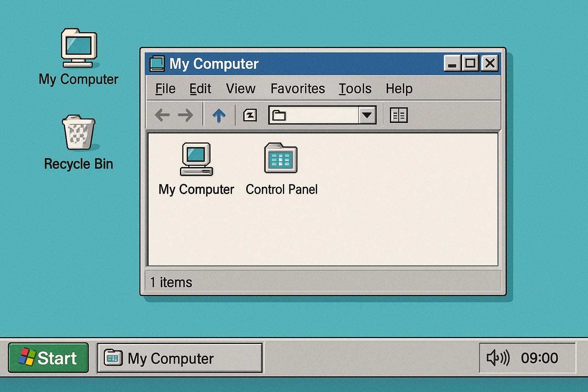The image size is (588, 392).
Task: Go forward with the right arrow
Action: click(186, 115)
